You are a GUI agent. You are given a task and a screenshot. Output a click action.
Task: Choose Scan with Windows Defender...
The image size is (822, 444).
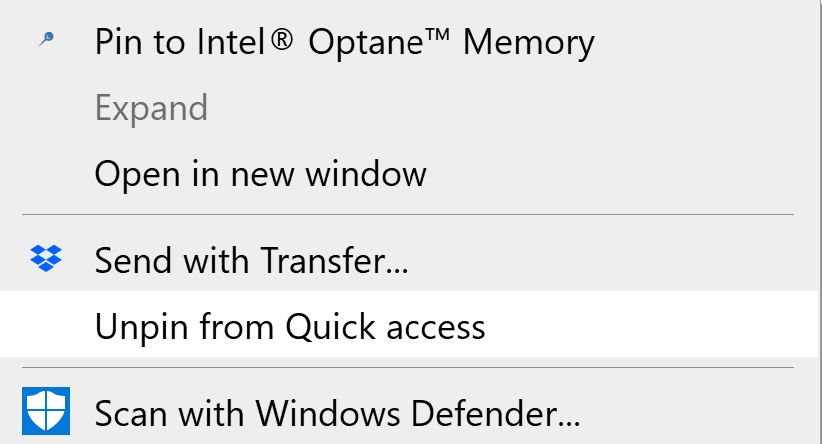pyautogui.click(x=409, y=413)
